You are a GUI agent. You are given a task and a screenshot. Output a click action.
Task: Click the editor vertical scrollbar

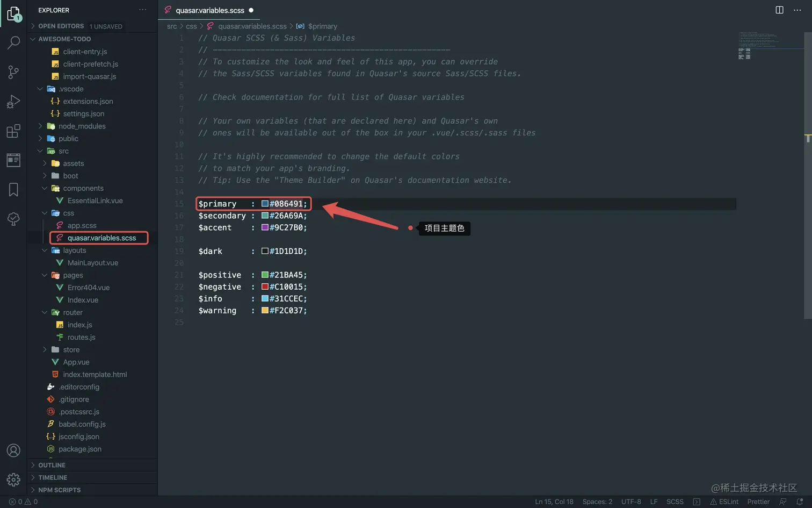click(808, 175)
